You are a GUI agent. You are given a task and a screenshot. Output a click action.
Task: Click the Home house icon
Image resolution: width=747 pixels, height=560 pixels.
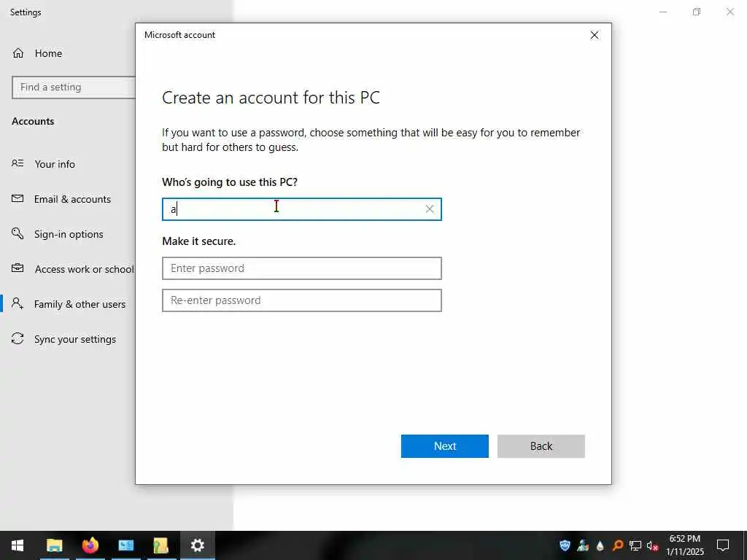pos(18,53)
